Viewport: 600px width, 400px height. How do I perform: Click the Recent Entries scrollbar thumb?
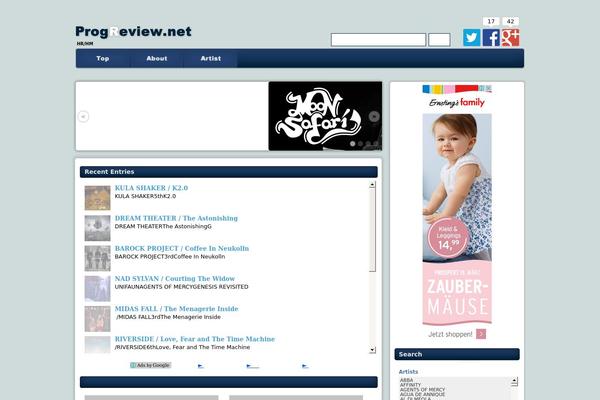pyautogui.click(x=372, y=230)
